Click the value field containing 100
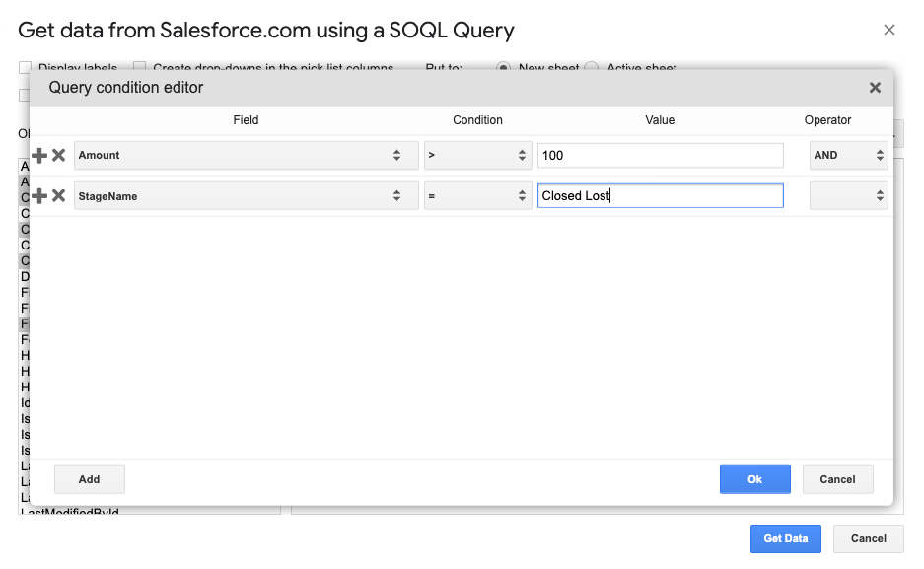Image resolution: width=924 pixels, height=569 pixels. (661, 156)
